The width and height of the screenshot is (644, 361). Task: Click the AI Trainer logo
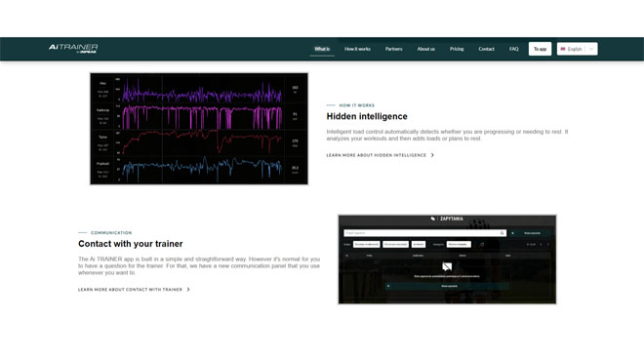(x=73, y=49)
